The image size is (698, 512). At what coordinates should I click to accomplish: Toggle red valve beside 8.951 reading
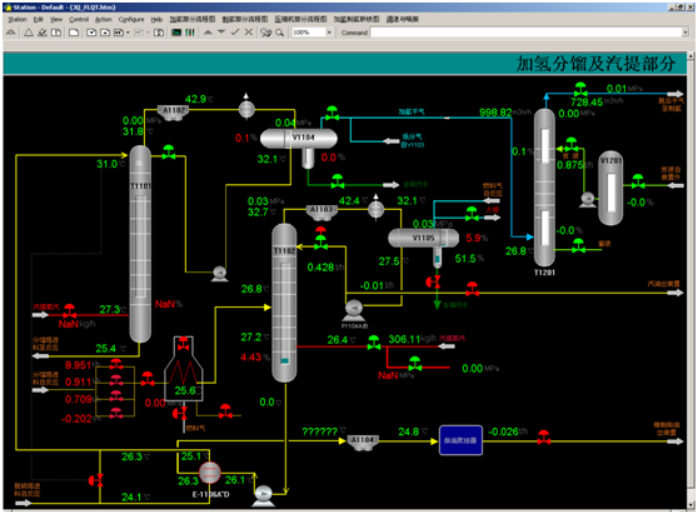point(117,368)
